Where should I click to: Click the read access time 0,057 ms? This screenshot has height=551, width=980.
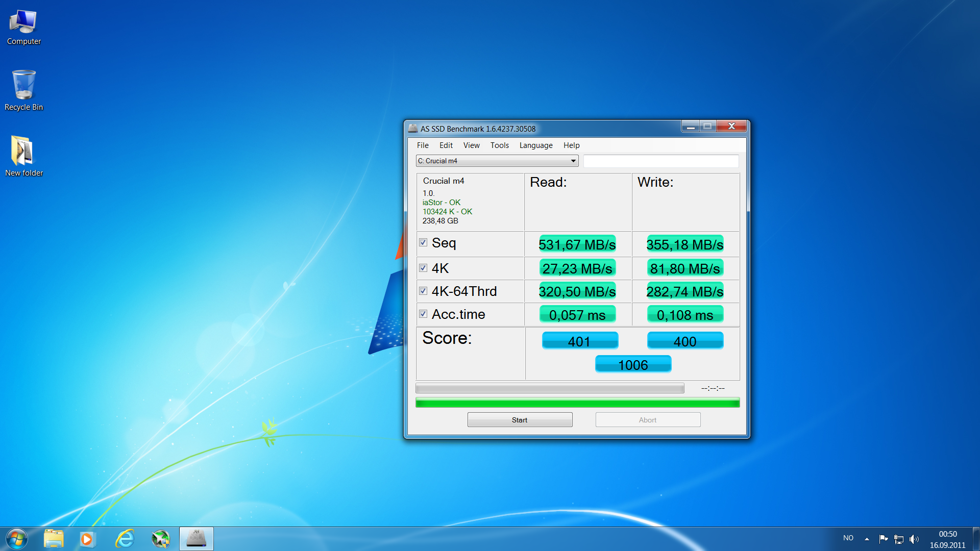(577, 315)
